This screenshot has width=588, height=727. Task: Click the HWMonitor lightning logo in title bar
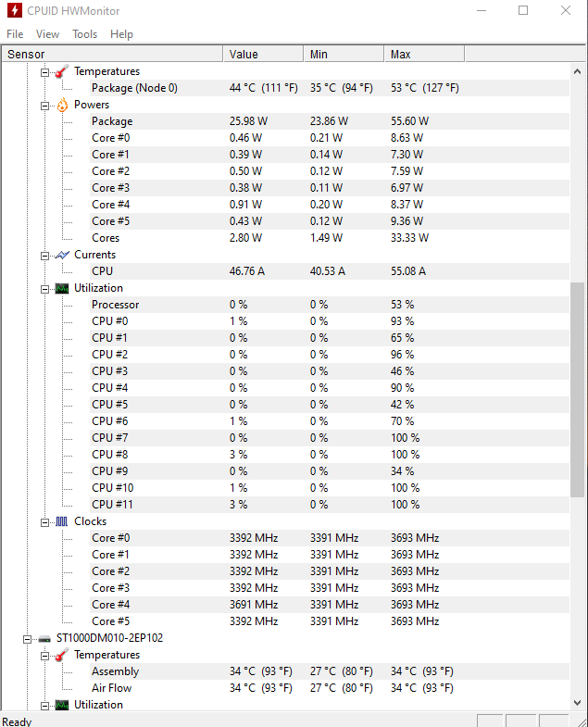pos(15,10)
